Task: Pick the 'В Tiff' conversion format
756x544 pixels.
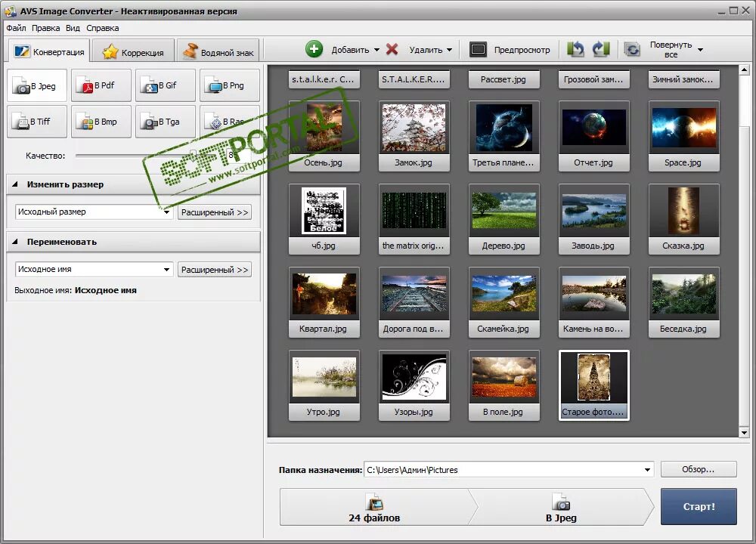Action: click(37, 122)
